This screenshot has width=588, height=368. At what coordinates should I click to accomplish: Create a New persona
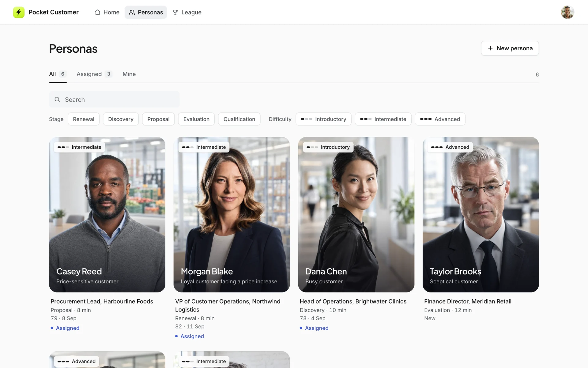pos(510,48)
